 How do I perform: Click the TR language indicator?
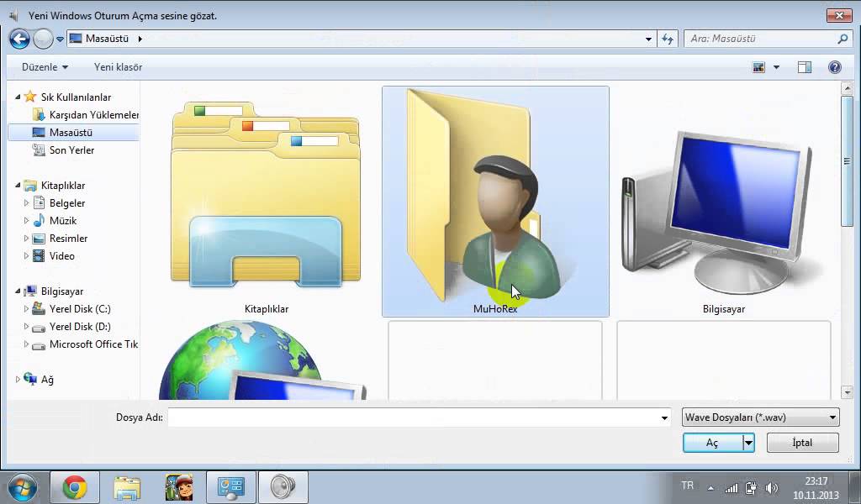[688, 486]
